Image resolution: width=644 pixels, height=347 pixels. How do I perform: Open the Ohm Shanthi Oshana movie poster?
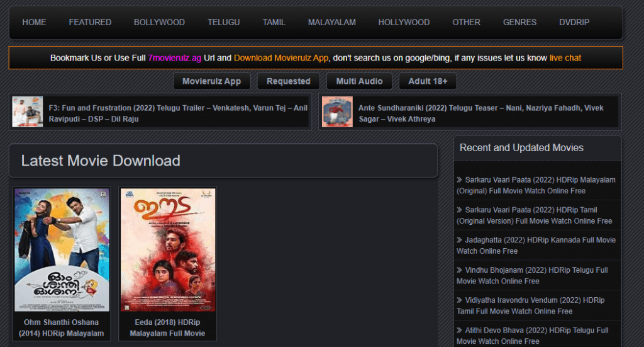coord(62,249)
